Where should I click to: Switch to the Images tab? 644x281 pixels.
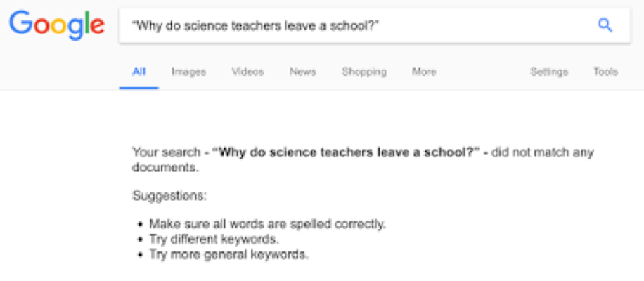pos(188,72)
